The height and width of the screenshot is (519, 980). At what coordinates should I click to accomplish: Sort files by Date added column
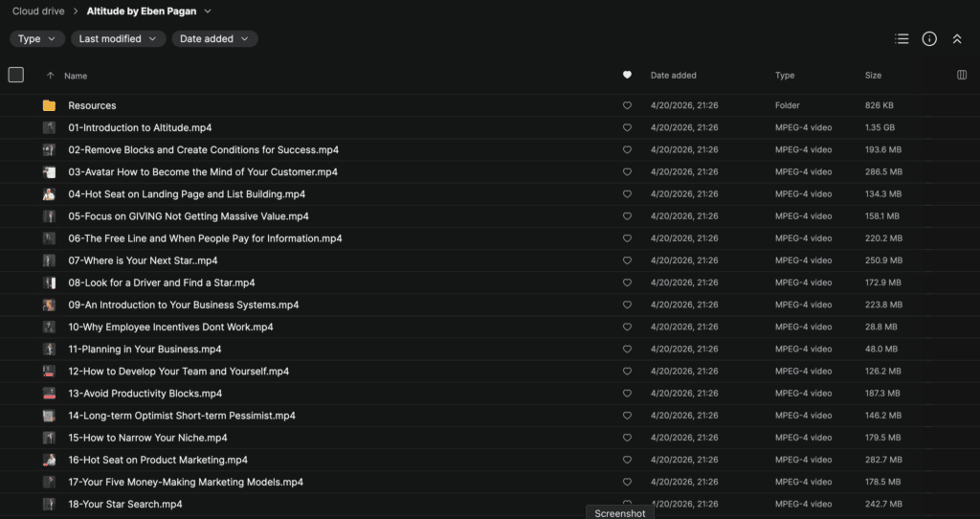coord(673,75)
